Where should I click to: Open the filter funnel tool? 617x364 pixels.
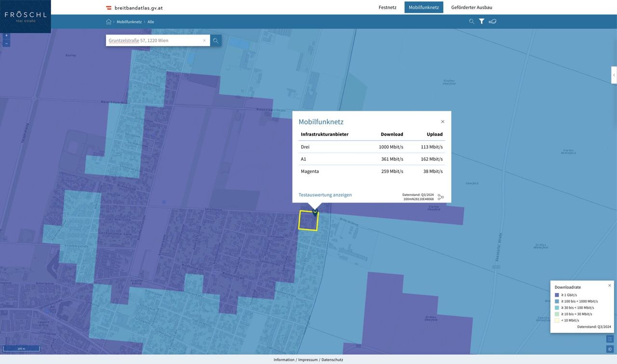(x=482, y=21)
